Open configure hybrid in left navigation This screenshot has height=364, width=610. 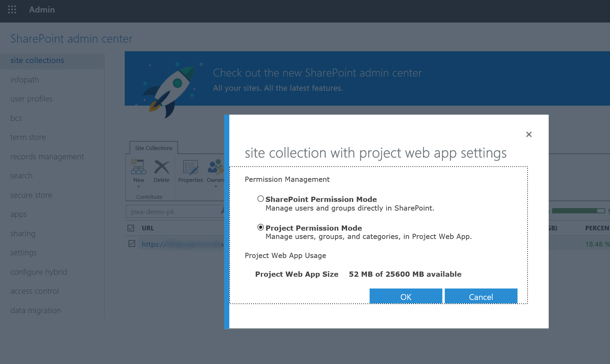pos(39,272)
